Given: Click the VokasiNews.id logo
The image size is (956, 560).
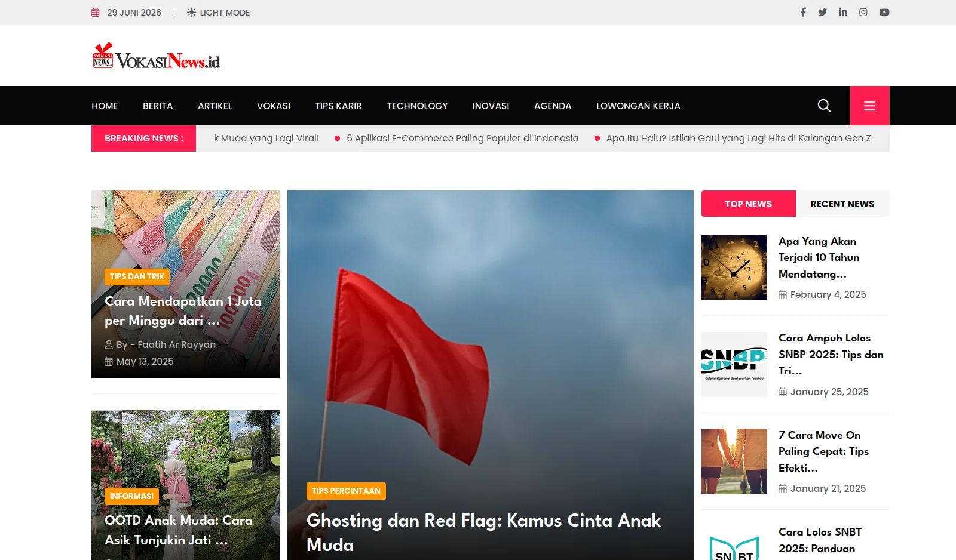Looking at the screenshot, I should 156,56.
